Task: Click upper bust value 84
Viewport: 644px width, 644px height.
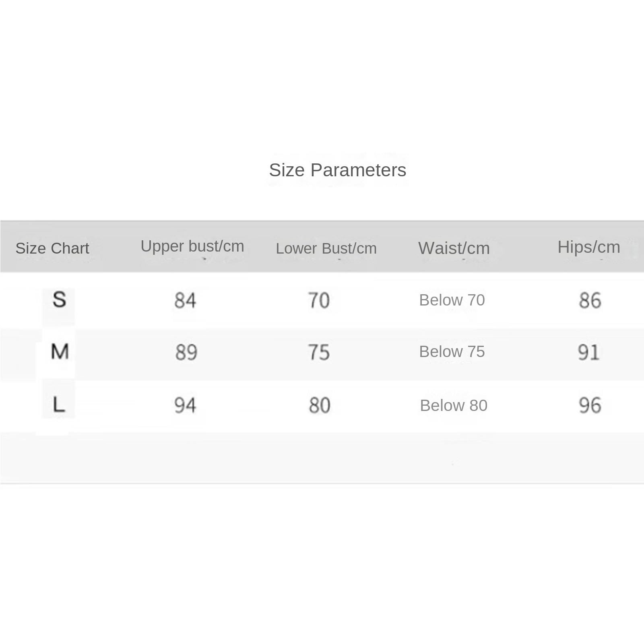Action: 185,301
